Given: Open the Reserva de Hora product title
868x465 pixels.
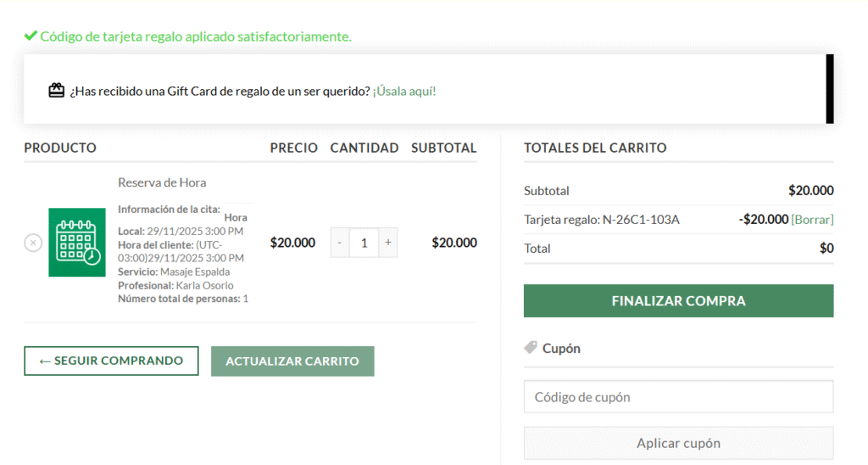Looking at the screenshot, I should coord(162,182).
